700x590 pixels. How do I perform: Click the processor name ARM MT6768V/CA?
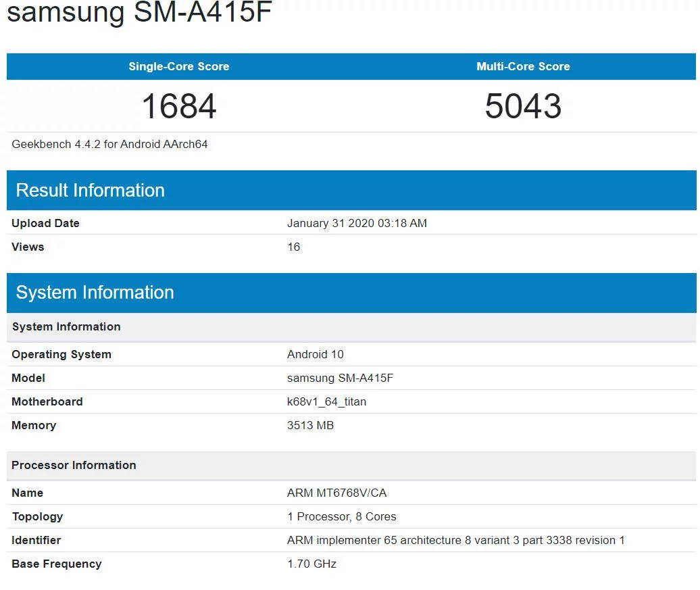point(336,493)
